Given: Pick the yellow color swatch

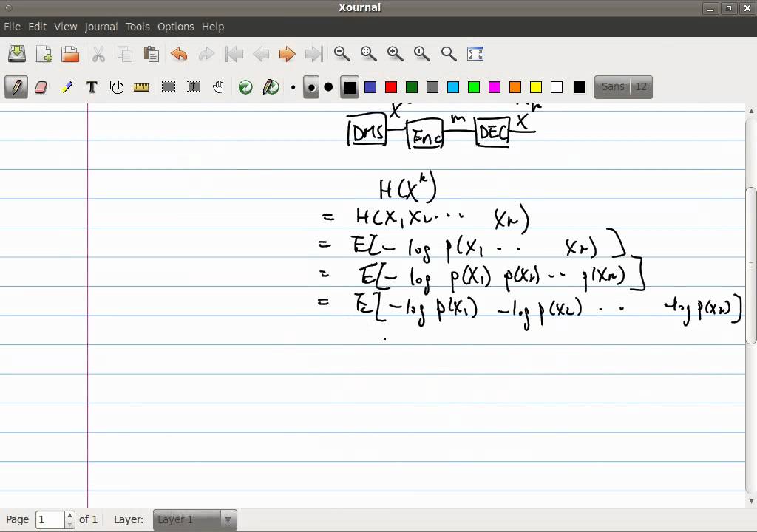Looking at the screenshot, I should click(x=536, y=87).
